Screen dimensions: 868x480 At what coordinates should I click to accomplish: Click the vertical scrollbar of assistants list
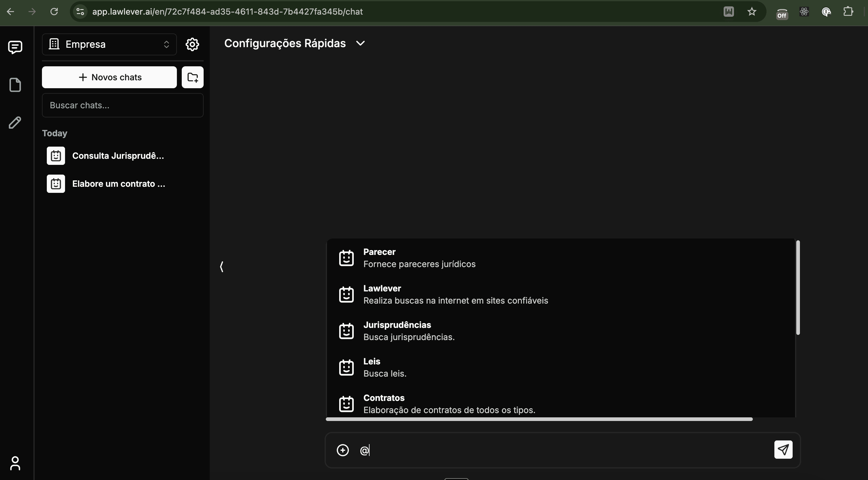(x=797, y=287)
